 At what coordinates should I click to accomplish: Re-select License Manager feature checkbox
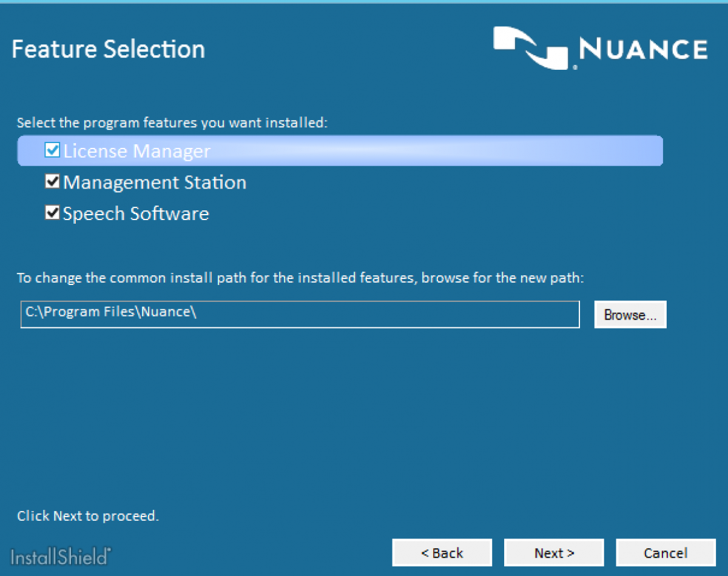(52, 150)
